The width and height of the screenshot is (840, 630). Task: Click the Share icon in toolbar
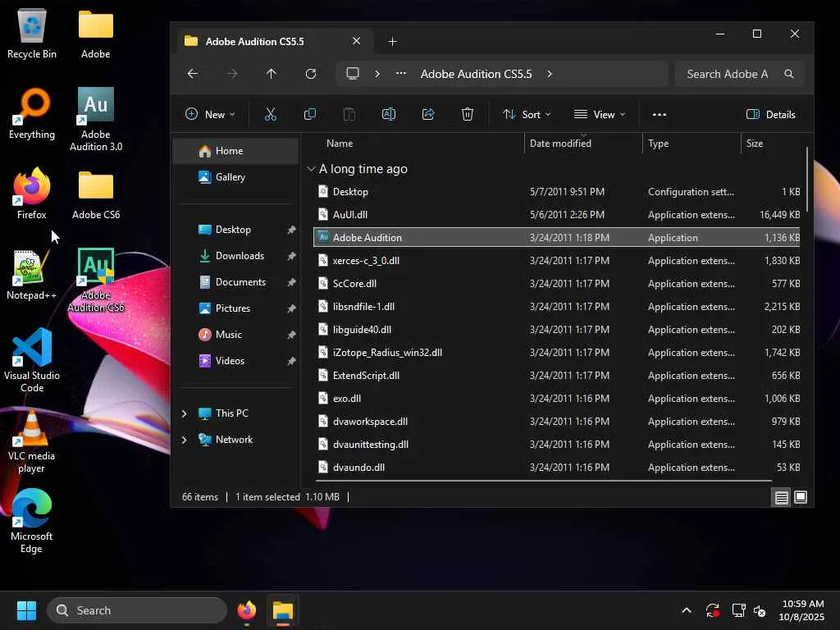tap(428, 114)
